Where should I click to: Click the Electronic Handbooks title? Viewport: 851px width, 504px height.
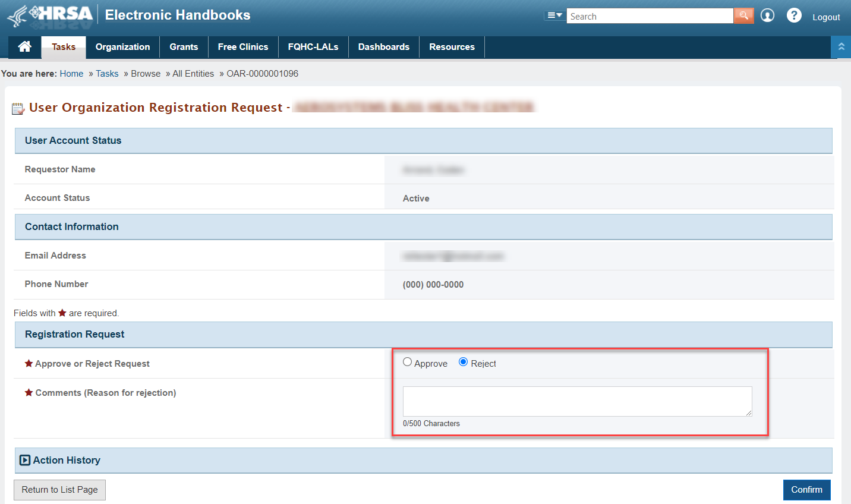(x=178, y=15)
